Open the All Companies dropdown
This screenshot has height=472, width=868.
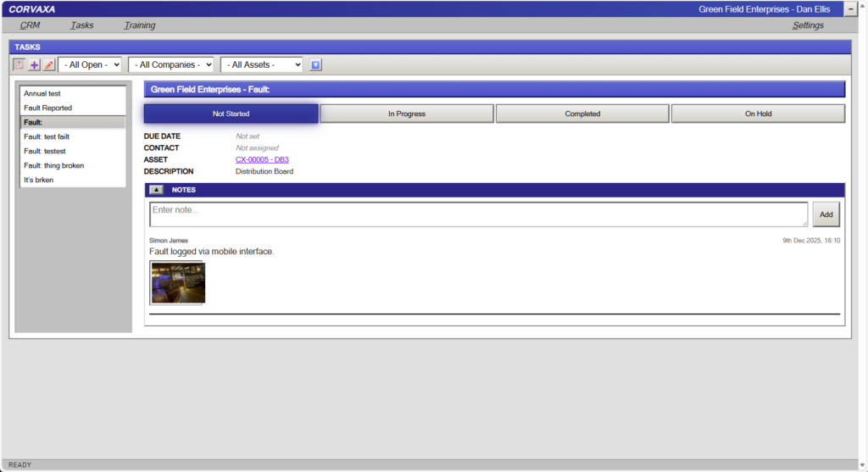[x=170, y=65]
